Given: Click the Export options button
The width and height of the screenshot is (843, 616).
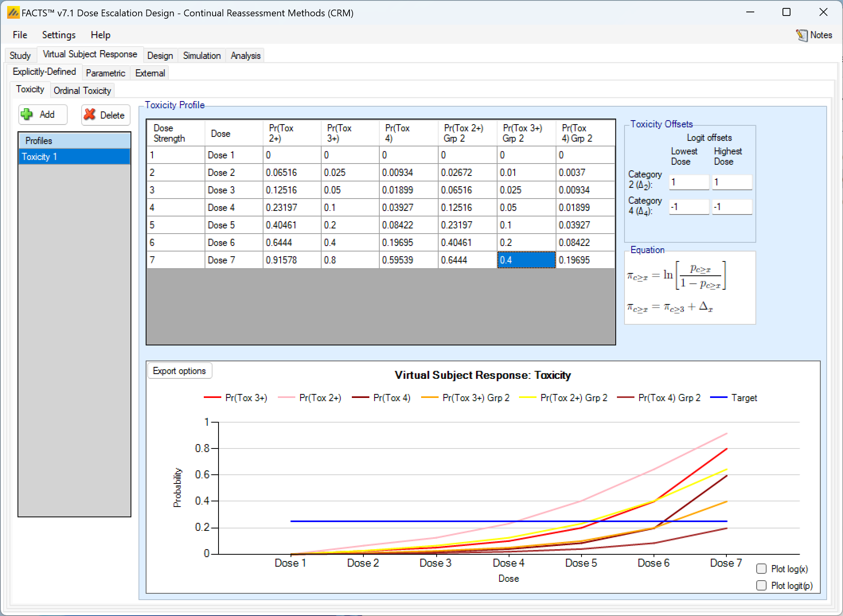Looking at the screenshot, I should click(x=179, y=371).
